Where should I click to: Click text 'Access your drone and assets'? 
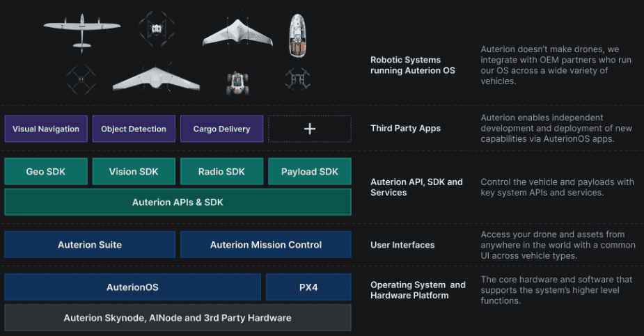pyautogui.click(x=540, y=234)
